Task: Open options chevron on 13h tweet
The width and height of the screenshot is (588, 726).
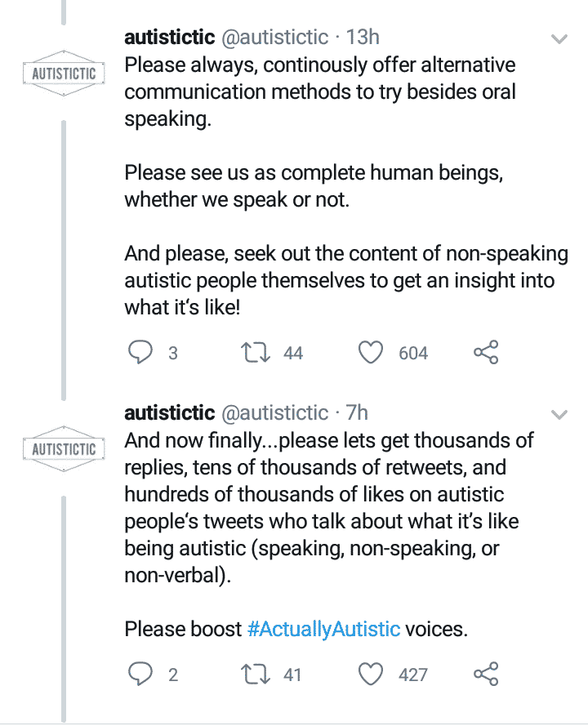Action: [x=559, y=39]
